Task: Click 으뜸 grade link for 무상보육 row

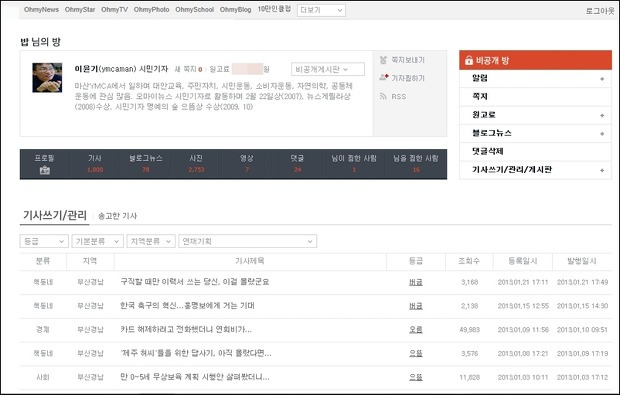Action: [x=416, y=378]
